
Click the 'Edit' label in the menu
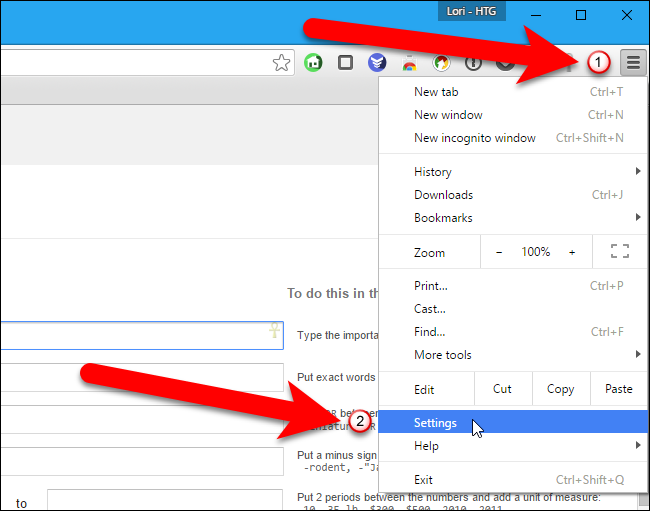click(x=424, y=390)
